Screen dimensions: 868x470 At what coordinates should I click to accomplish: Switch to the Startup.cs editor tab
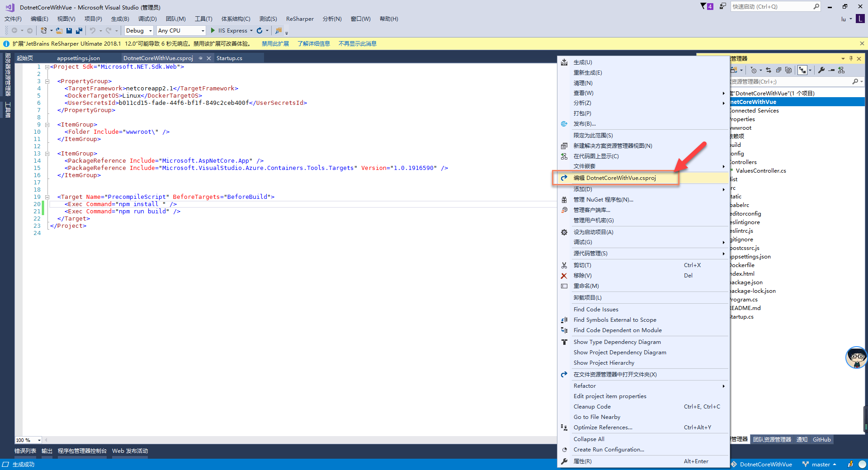click(x=229, y=58)
